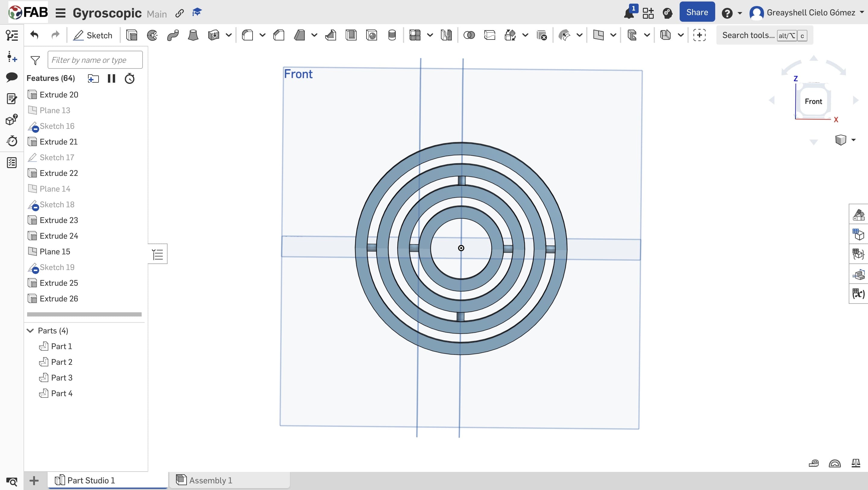The image size is (868, 490).
Task: Select the Loft tool
Action: click(x=193, y=35)
